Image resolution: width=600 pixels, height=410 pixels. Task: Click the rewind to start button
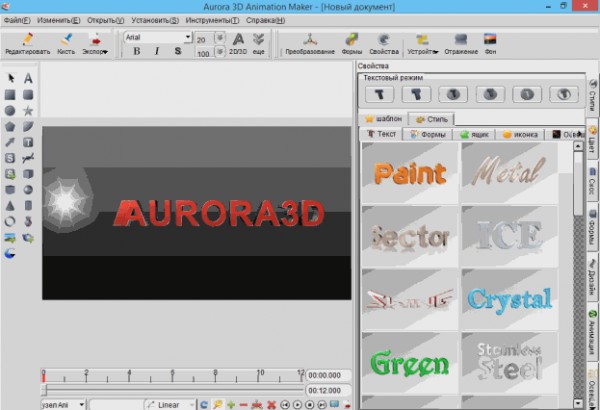tap(285, 405)
